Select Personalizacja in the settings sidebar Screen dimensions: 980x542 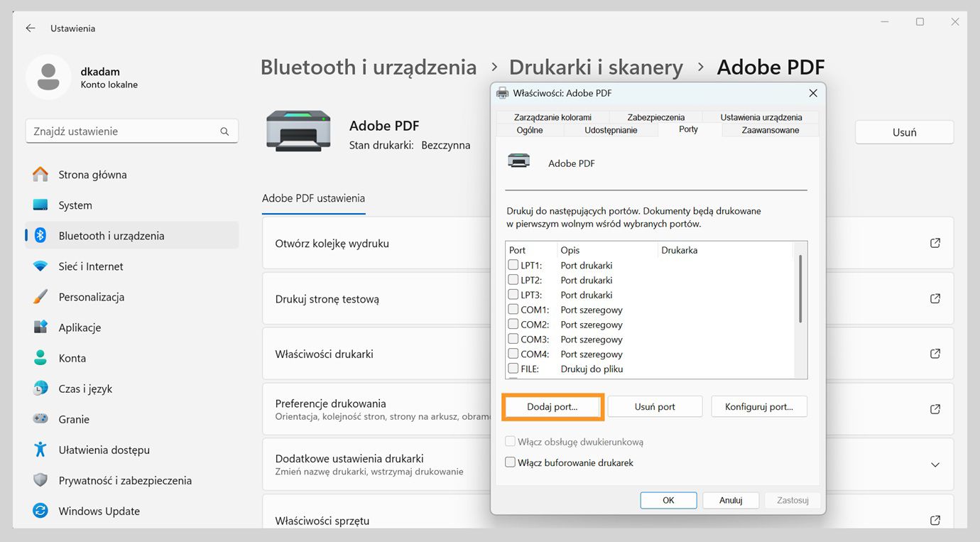coord(102,296)
